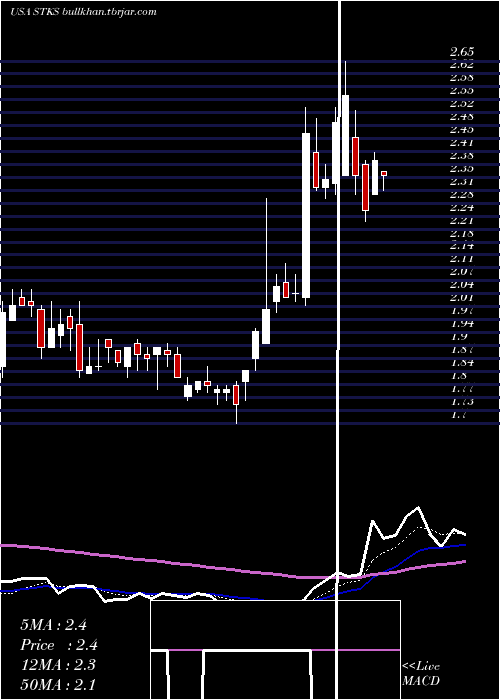This screenshot has width=500, height=700.
Task: Click the 2.18 price axis label
Action: (462, 233)
